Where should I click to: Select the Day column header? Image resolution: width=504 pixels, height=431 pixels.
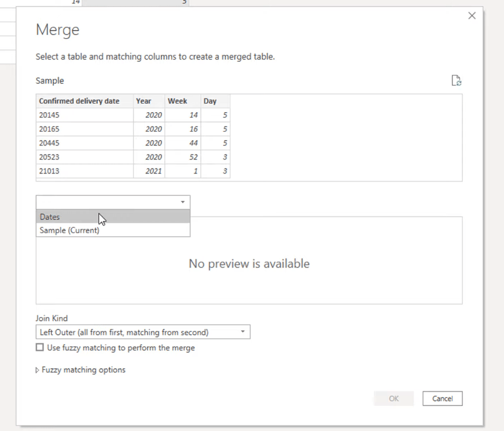pos(215,101)
